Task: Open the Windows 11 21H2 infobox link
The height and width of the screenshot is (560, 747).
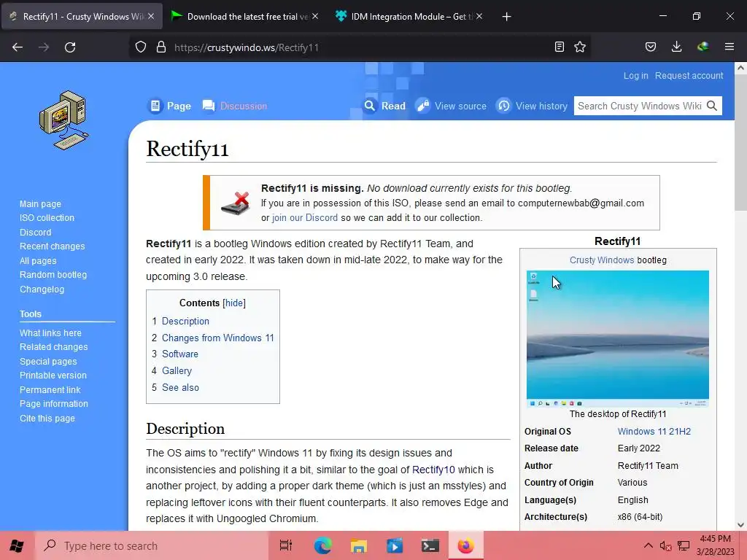Action: [x=654, y=432]
